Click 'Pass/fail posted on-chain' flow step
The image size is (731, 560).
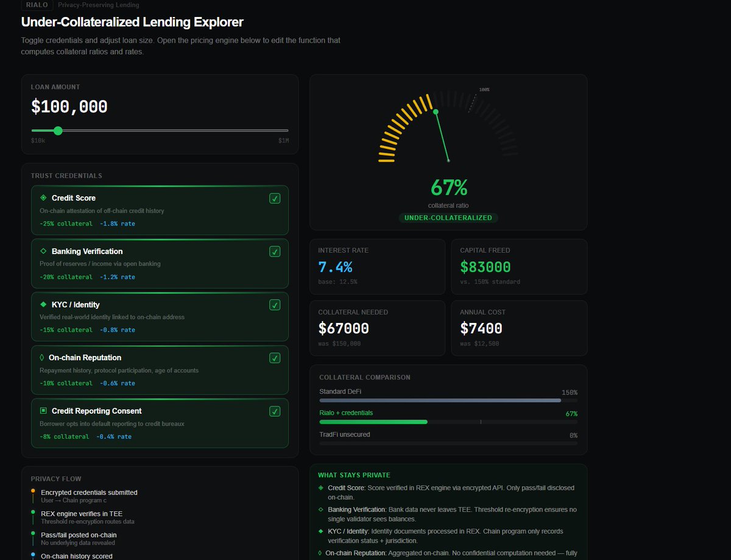pyautogui.click(x=79, y=535)
